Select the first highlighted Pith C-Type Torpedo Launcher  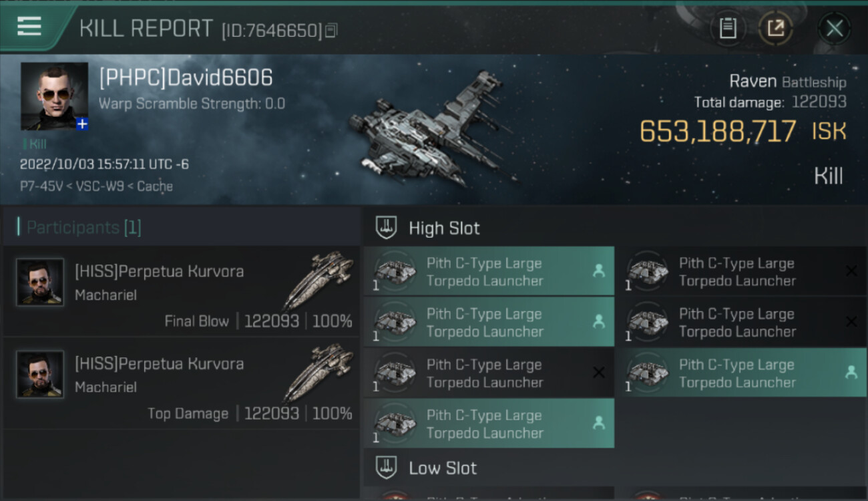click(x=489, y=271)
